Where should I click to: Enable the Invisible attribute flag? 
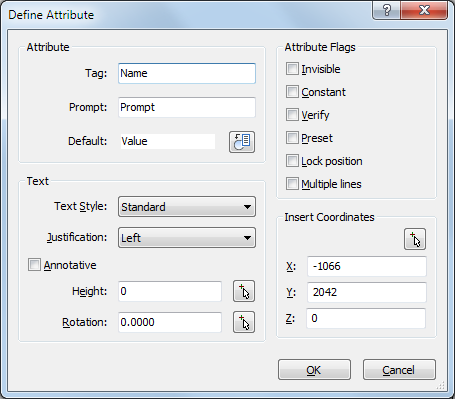click(x=292, y=69)
